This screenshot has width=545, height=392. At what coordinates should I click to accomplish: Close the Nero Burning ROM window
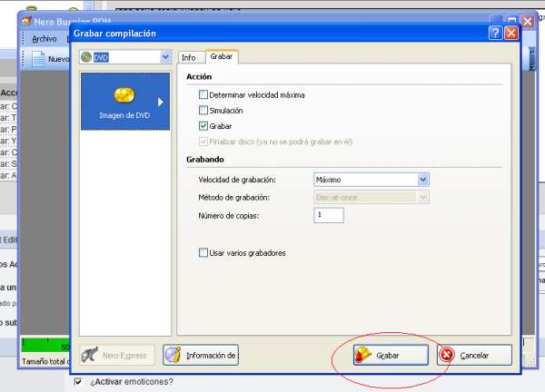coord(528,22)
